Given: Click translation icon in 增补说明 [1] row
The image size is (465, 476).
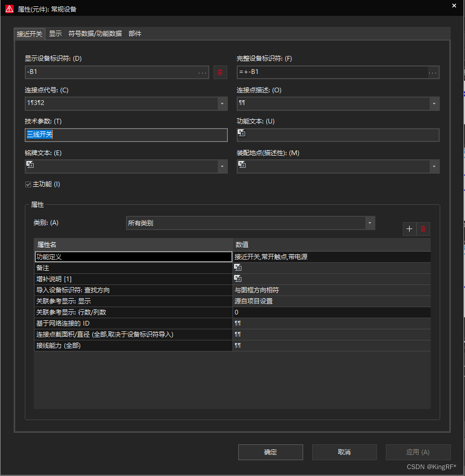Looking at the screenshot, I should coord(238,279).
